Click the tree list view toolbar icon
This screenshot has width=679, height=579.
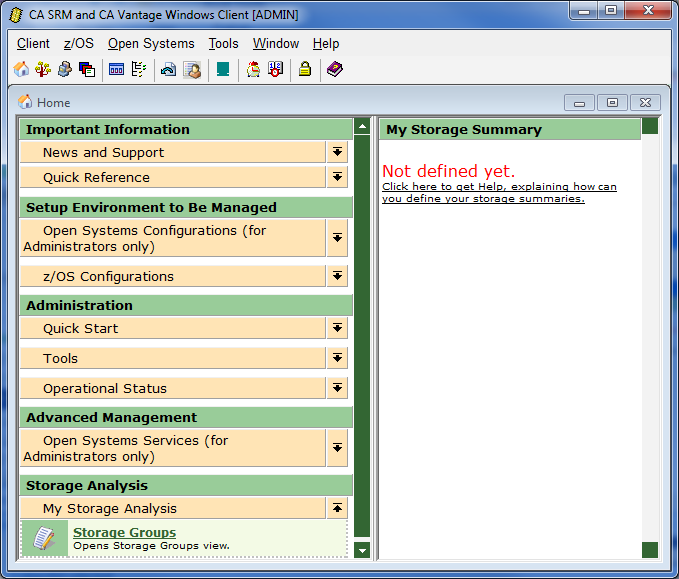click(x=139, y=70)
